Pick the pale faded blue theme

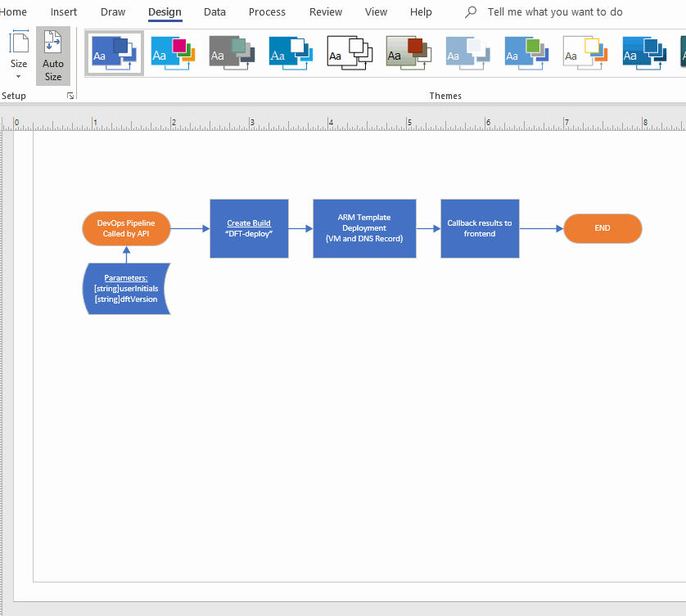[467, 52]
